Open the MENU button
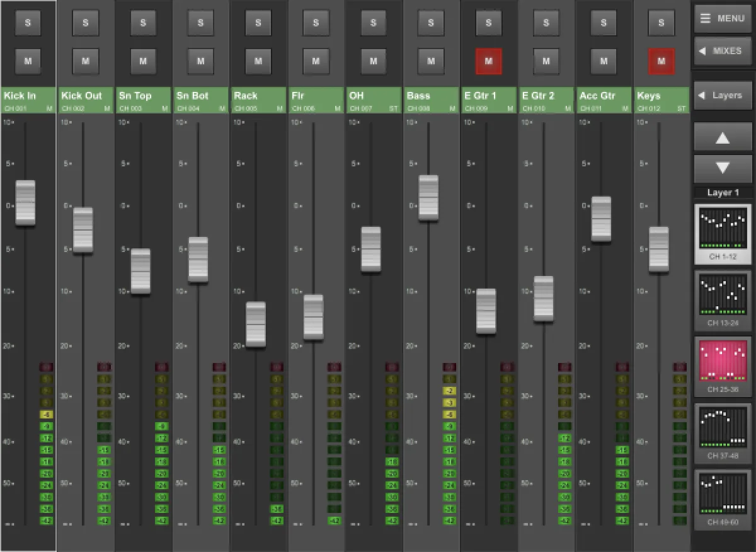 723,18
